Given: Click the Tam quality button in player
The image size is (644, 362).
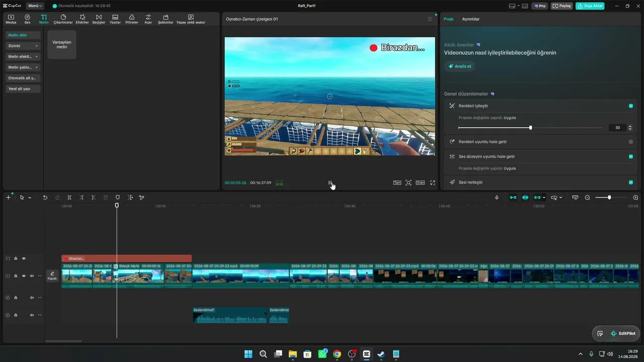Looking at the screenshot, I should (x=397, y=183).
